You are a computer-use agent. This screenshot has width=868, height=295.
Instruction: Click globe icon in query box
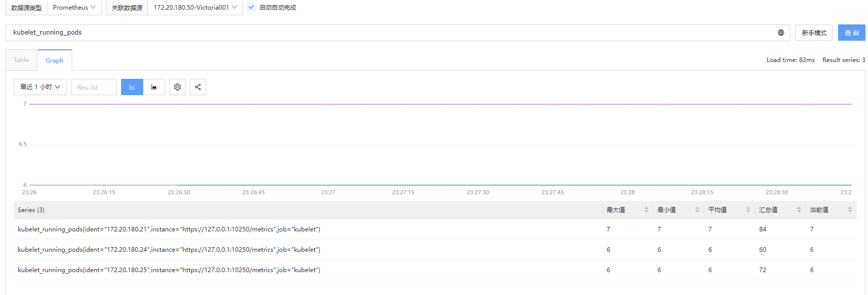pos(781,33)
